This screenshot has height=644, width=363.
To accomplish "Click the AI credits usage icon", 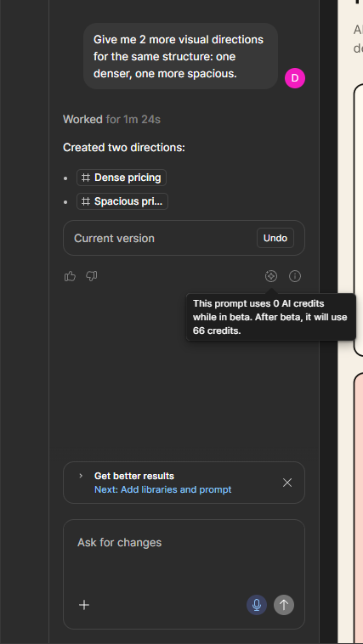I will 271,276.
